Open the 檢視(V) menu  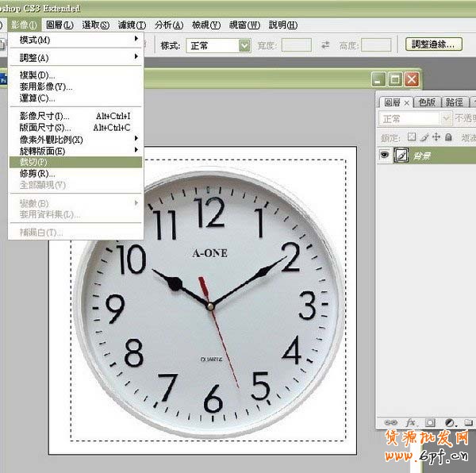tap(206, 25)
